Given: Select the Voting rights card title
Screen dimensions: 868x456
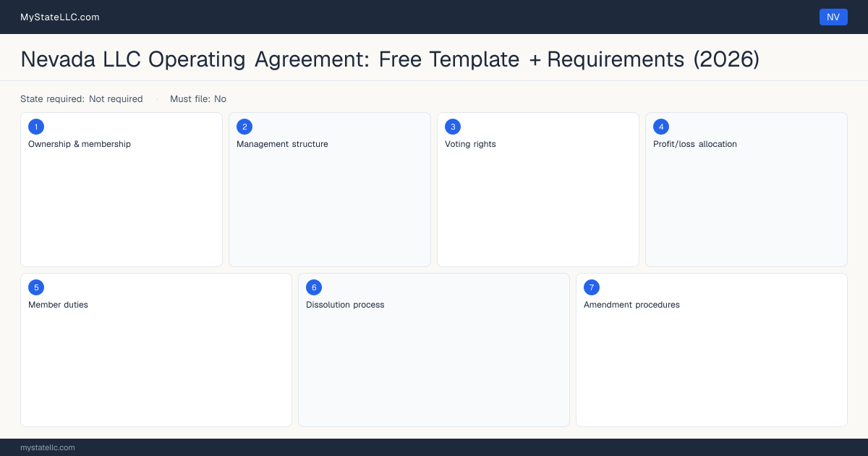Looking at the screenshot, I should tap(470, 144).
